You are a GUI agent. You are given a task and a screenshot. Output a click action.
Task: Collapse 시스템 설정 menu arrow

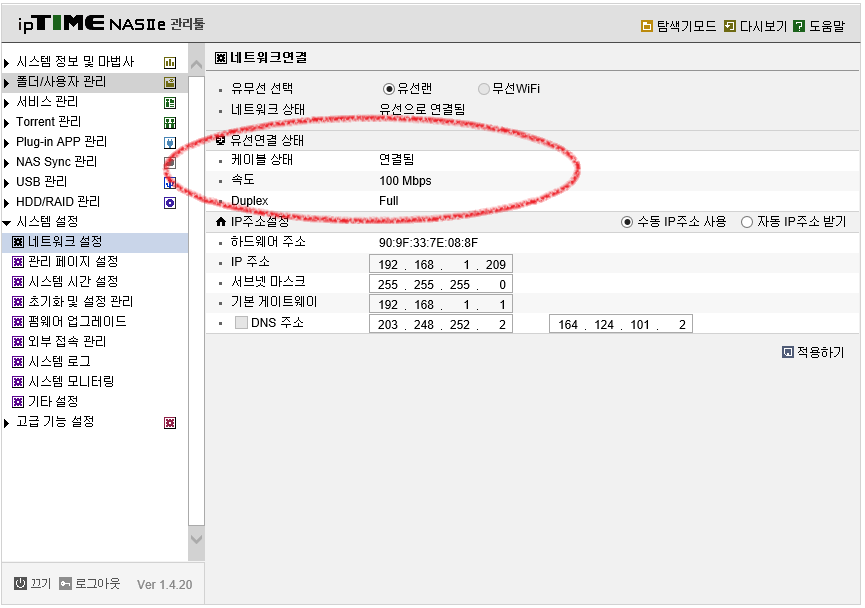tap(7, 223)
